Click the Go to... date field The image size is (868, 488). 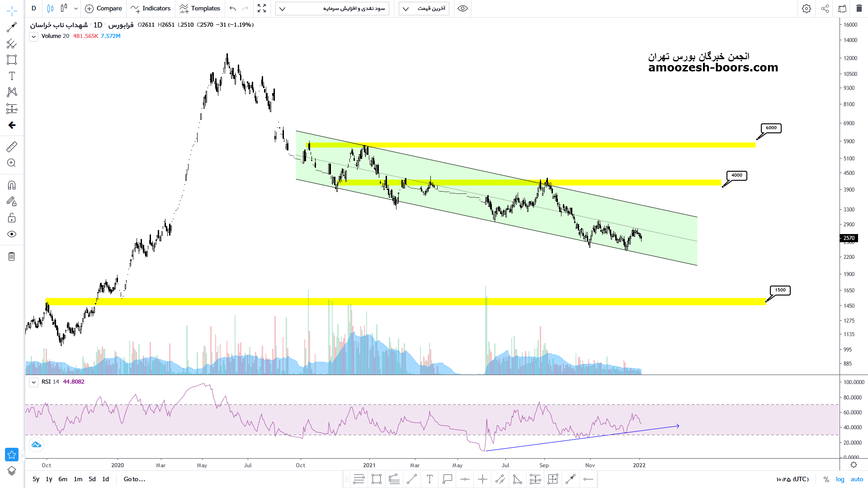tap(134, 479)
